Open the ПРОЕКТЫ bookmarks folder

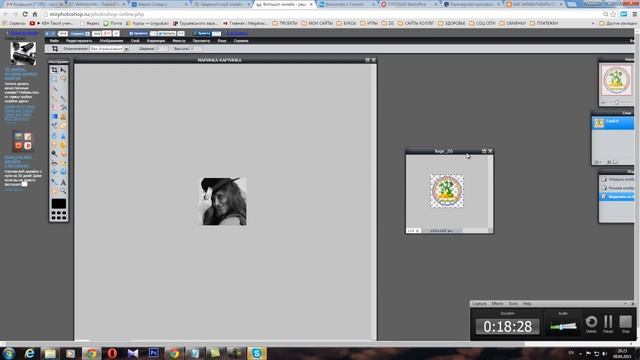point(285,23)
